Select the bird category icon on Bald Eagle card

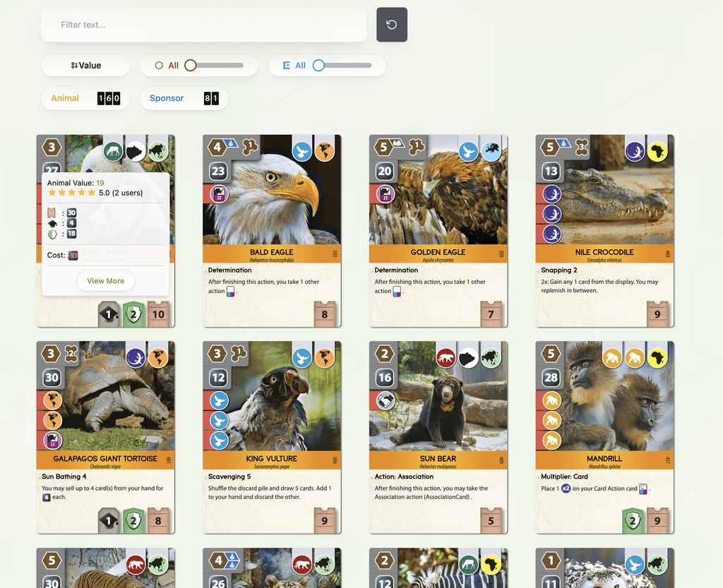[303, 149]
